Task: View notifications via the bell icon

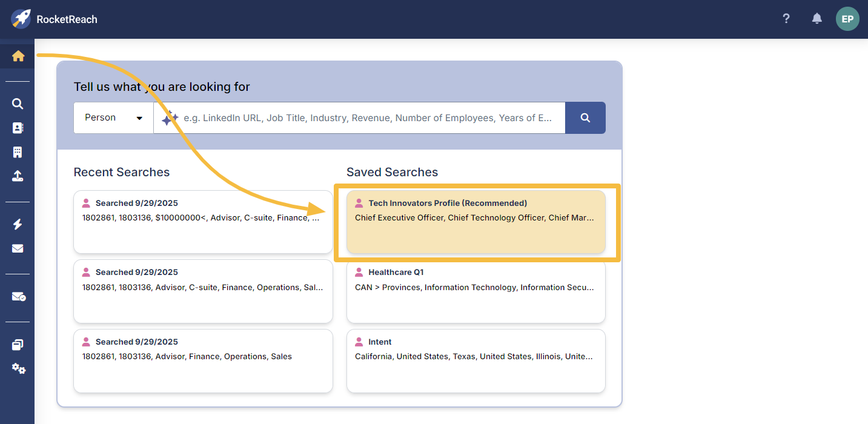Action: pyautogui.click(x=817, y=19)
